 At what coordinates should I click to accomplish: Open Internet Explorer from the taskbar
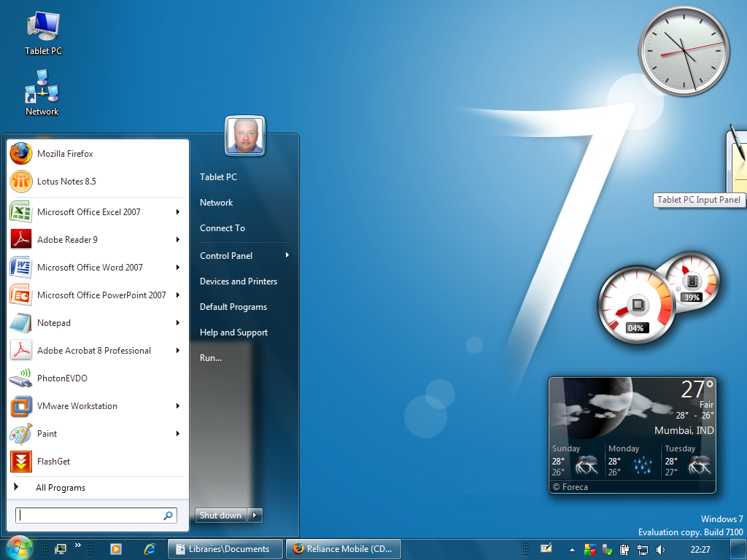point(150,549)
